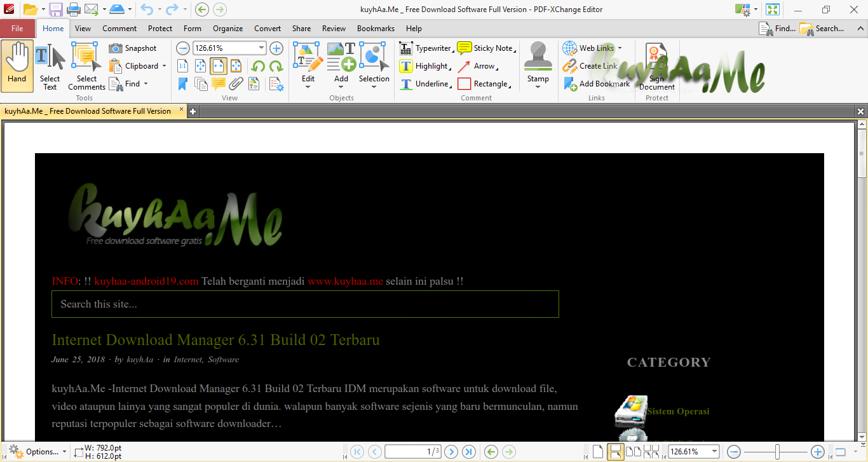Open the Protect ribbon tab
This screenshot has width=868, height=462.
(x=160, y=29)
